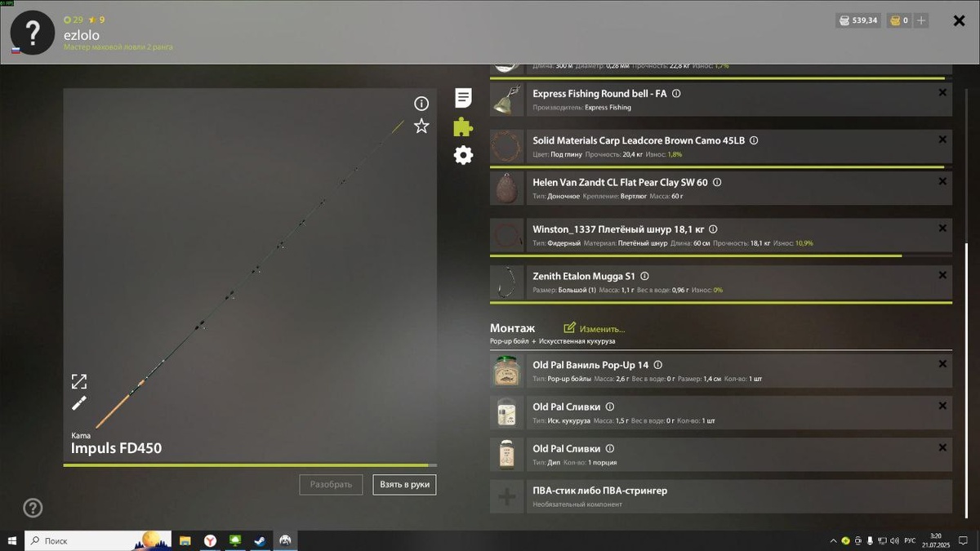Click the Impuls FD450 rod name
This screenshot has width=980, height=551.
tap(116, 448)
